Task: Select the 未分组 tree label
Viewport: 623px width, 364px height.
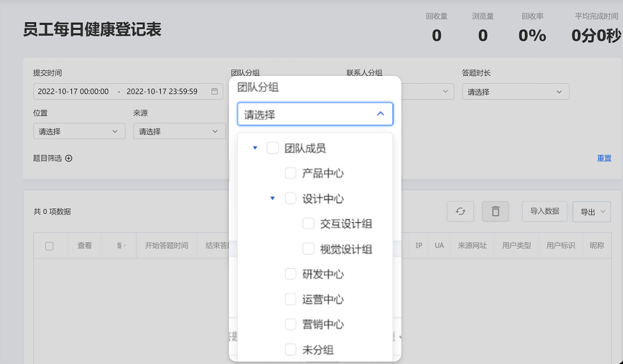Action: [x=318, y=350]
